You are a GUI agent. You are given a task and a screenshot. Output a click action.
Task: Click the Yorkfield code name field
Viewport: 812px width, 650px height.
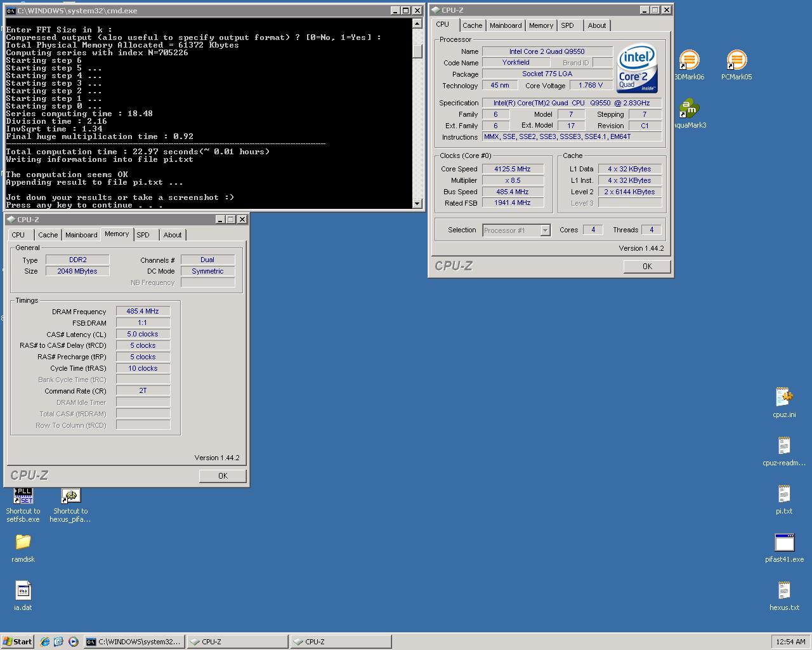516,62
